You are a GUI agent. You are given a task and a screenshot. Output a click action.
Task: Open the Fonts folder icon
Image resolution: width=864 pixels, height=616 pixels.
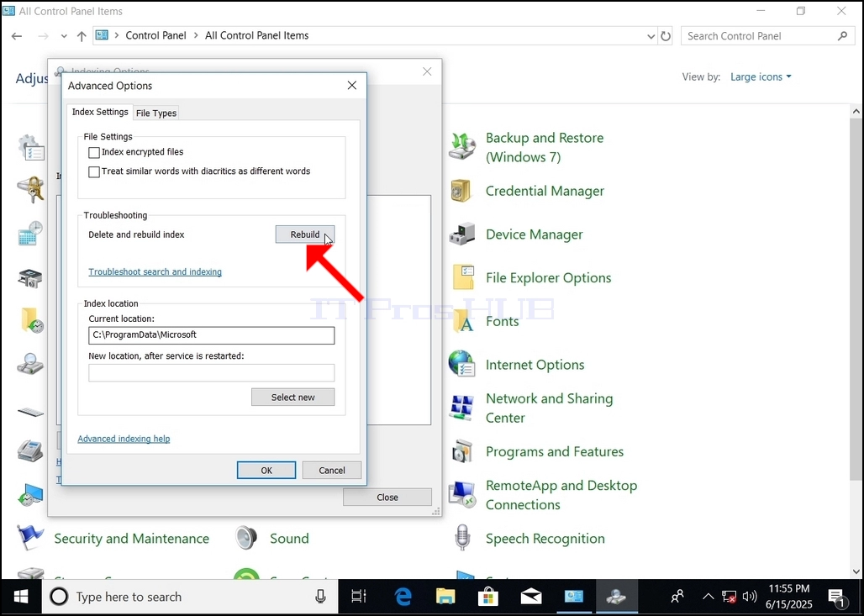(x=464, y=321)
